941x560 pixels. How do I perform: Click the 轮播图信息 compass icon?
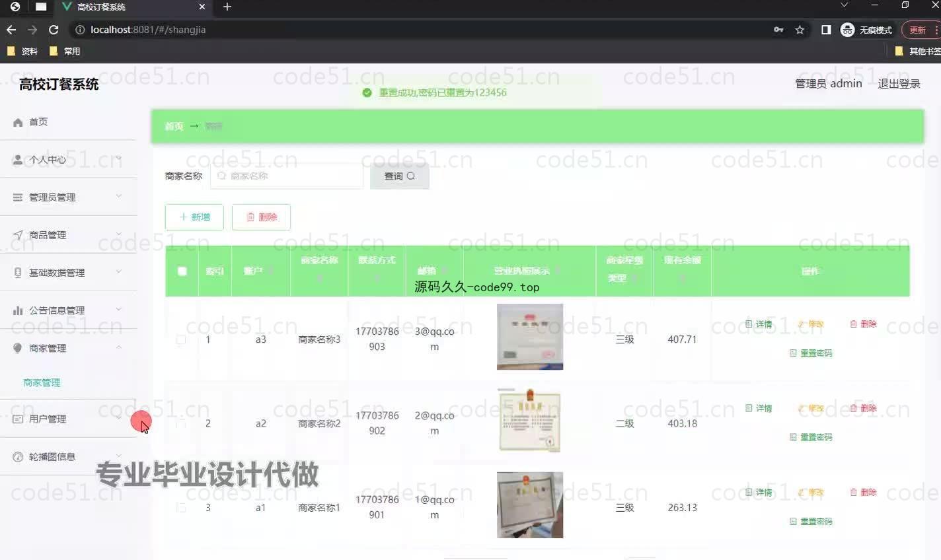[18, 457]
